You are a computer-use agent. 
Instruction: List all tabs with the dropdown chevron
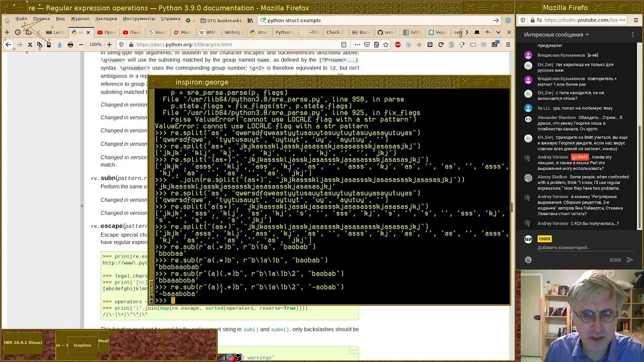tap(498, 32)
